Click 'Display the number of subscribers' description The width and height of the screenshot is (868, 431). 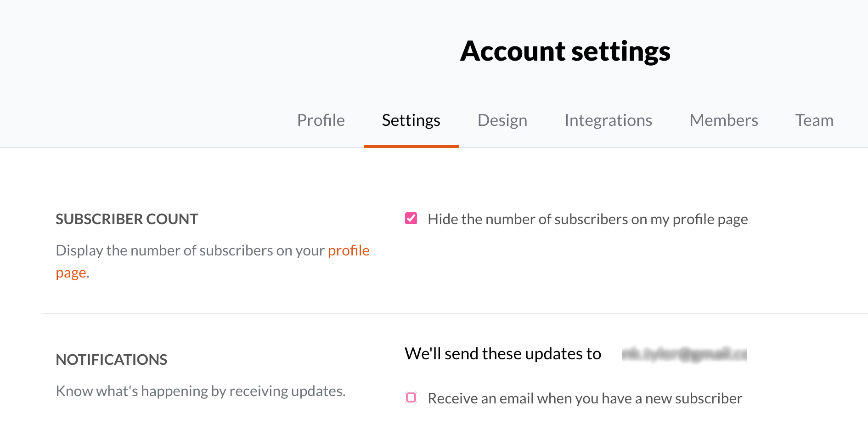pos(213,261)
